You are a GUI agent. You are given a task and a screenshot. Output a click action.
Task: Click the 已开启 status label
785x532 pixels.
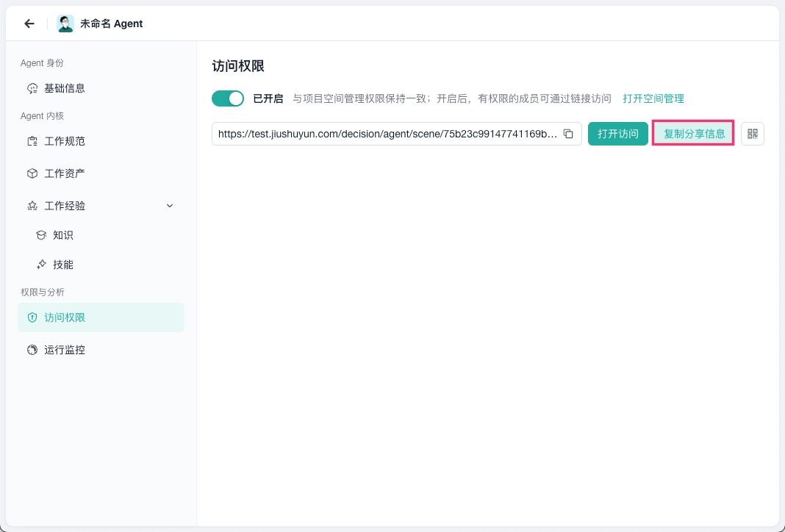pyautogui.click(x=268, y=98)
